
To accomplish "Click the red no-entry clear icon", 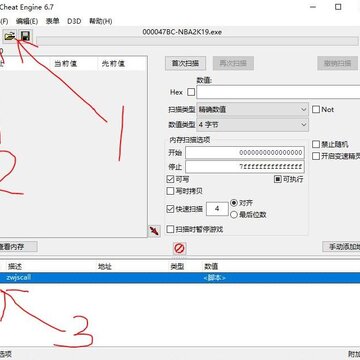I will pyautogui.click(x=179, y=248).
